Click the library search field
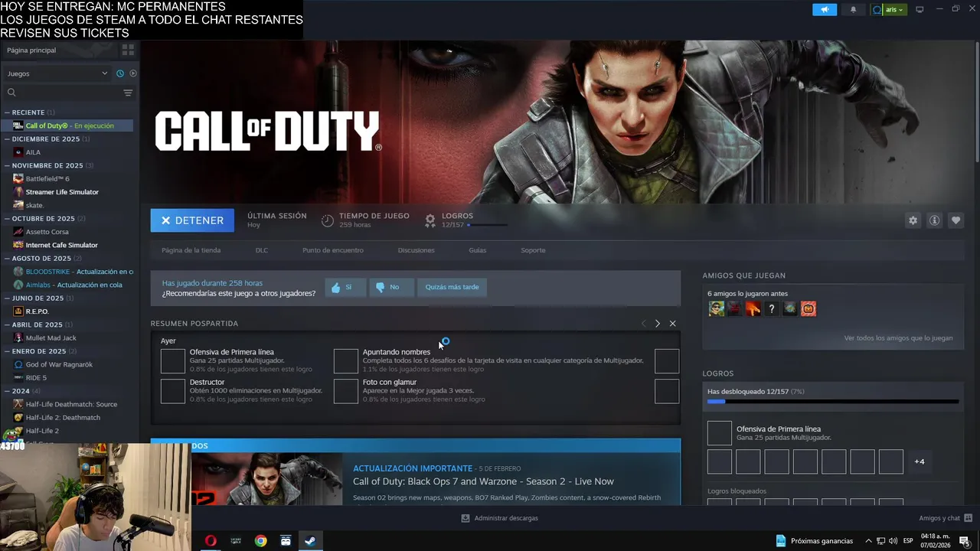 coord(61,93)
